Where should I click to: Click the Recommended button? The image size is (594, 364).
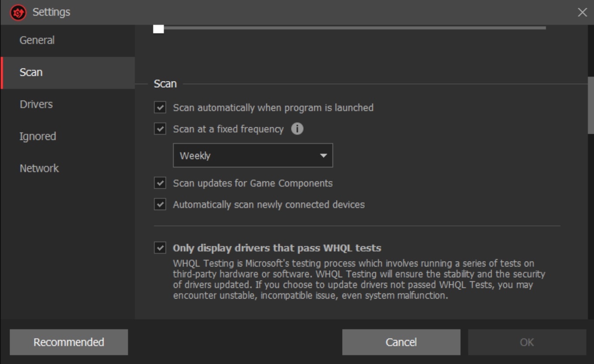tap(69, 342)
